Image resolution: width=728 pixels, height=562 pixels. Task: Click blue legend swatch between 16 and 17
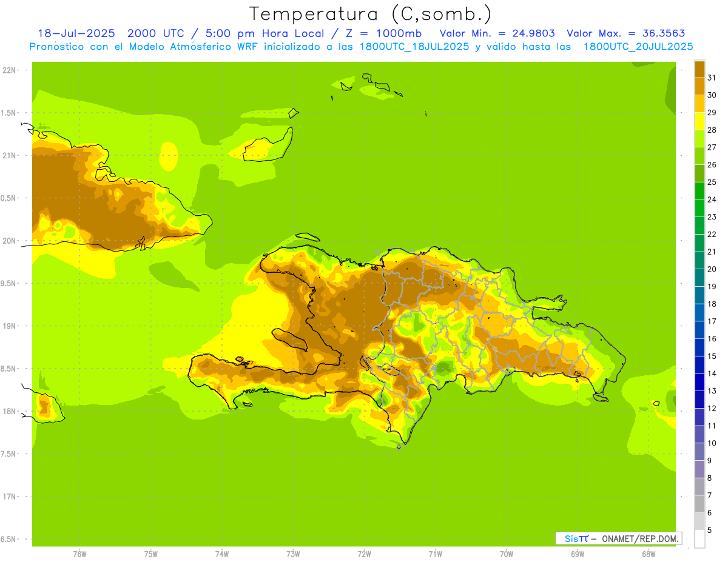click(699, 330)
